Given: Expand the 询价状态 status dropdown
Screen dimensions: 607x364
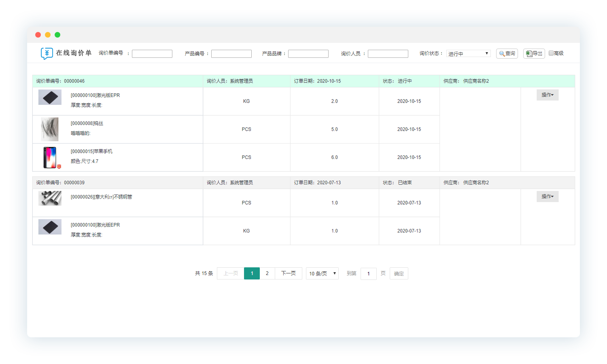Looking at the screenshot, I should (468, 53).
